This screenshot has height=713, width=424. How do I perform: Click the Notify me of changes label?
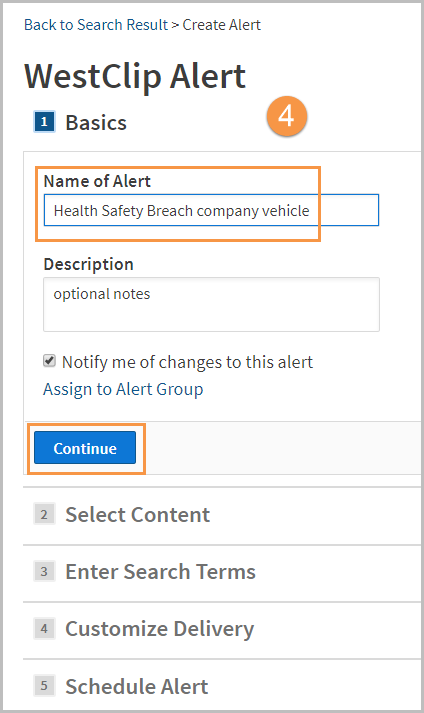[x=187, y=362]
